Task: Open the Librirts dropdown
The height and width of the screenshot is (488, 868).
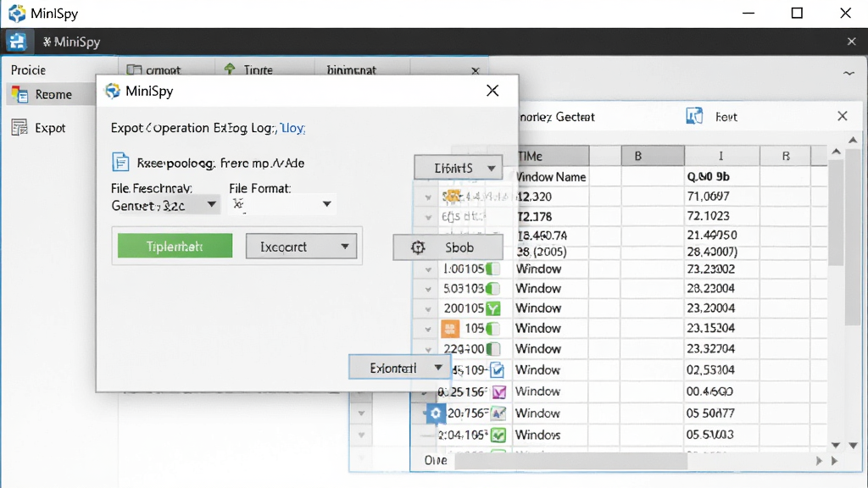Action: click(459, 168)
